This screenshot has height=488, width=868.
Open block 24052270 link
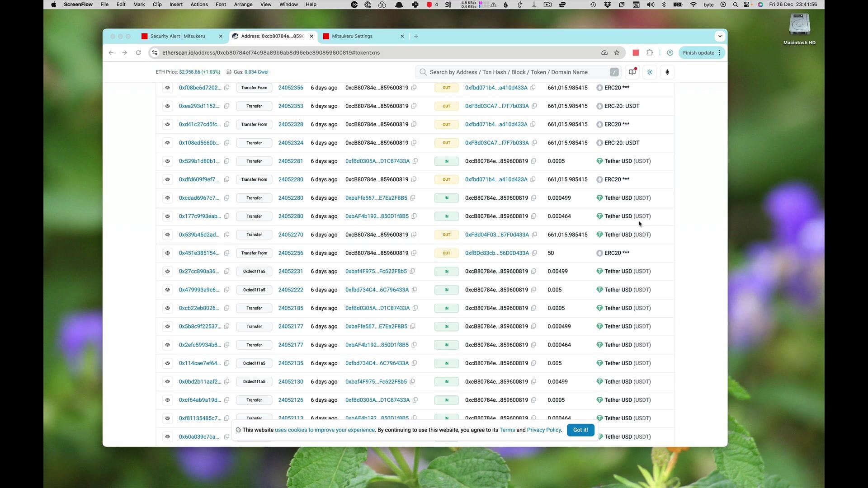click(291, 235)
